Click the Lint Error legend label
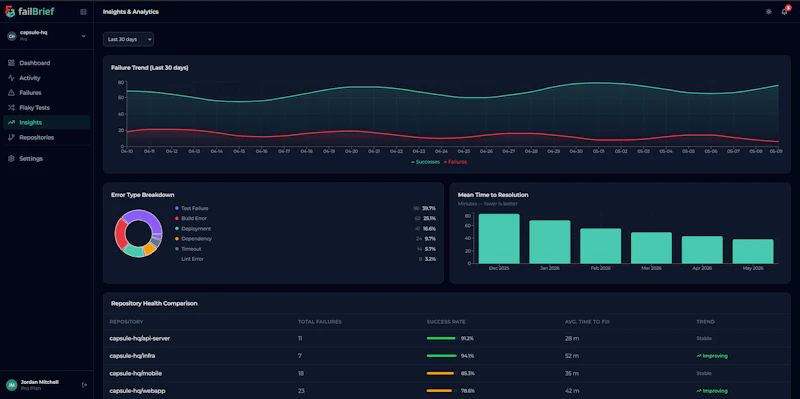 [x=192, y=259]
